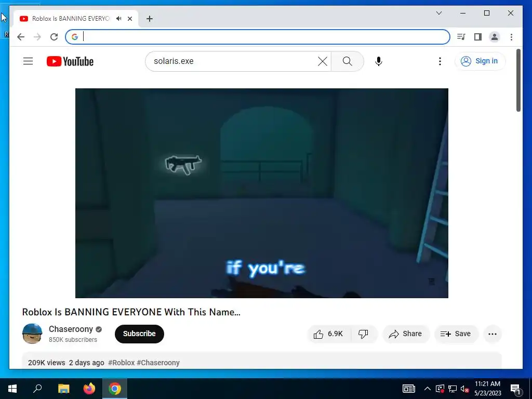Click the security tray icon with red dot

point(440,389)
